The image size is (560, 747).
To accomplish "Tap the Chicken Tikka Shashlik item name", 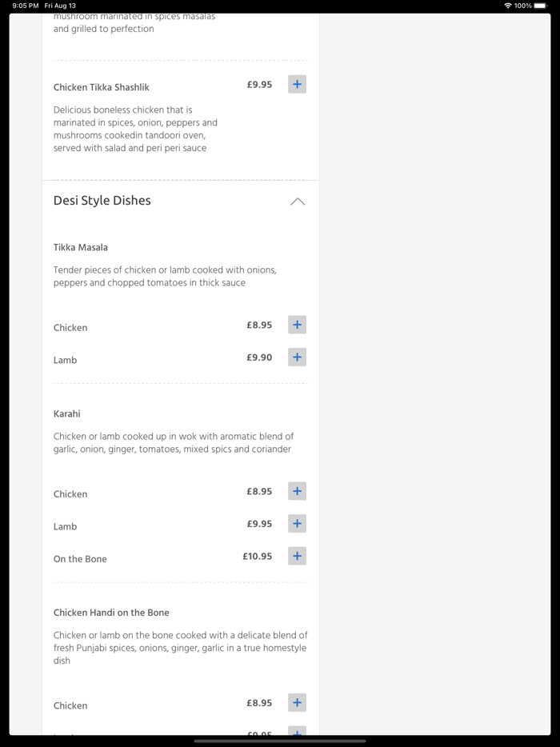I will tap(102, 87).
